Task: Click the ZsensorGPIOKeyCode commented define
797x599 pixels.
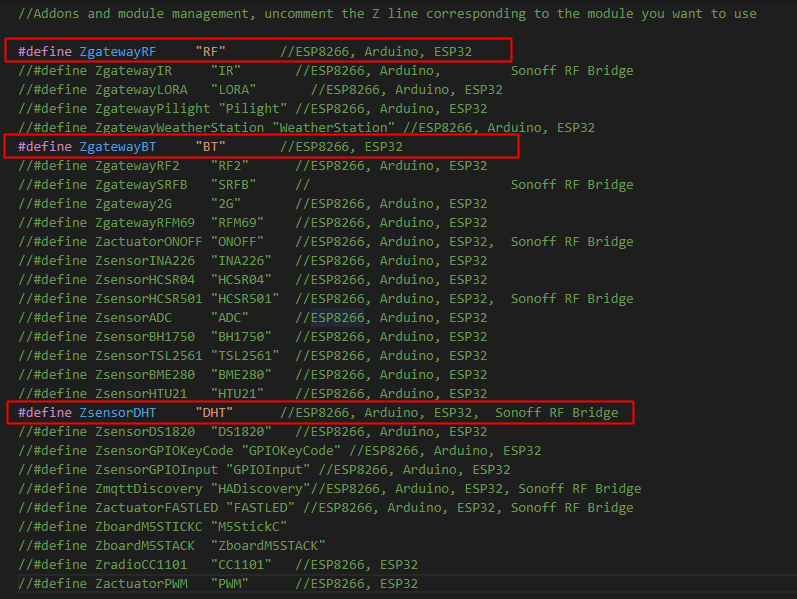Action: click(280, 451)
